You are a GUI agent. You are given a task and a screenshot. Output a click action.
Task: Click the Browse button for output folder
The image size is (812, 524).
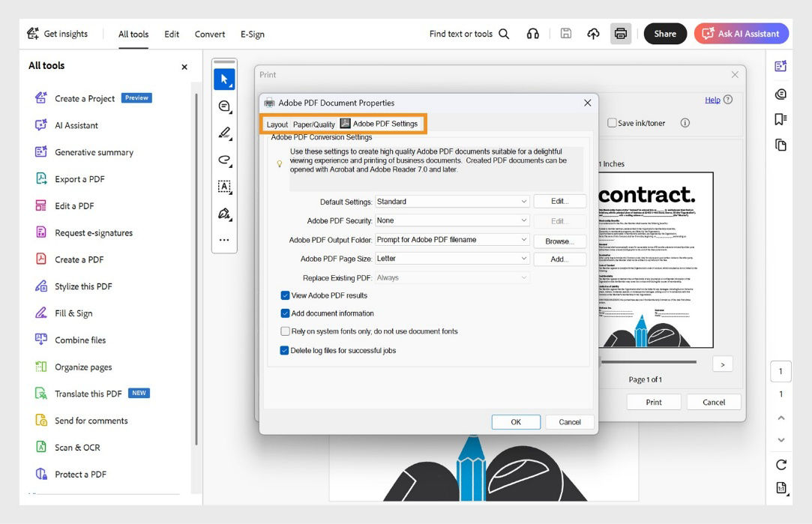[559, 240]
